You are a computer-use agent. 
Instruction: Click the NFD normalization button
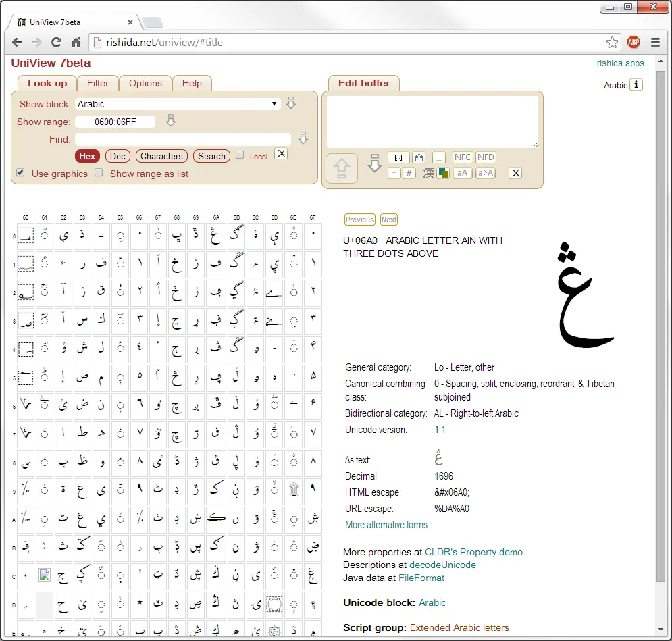pyautogui.click(x=486, y=157)
